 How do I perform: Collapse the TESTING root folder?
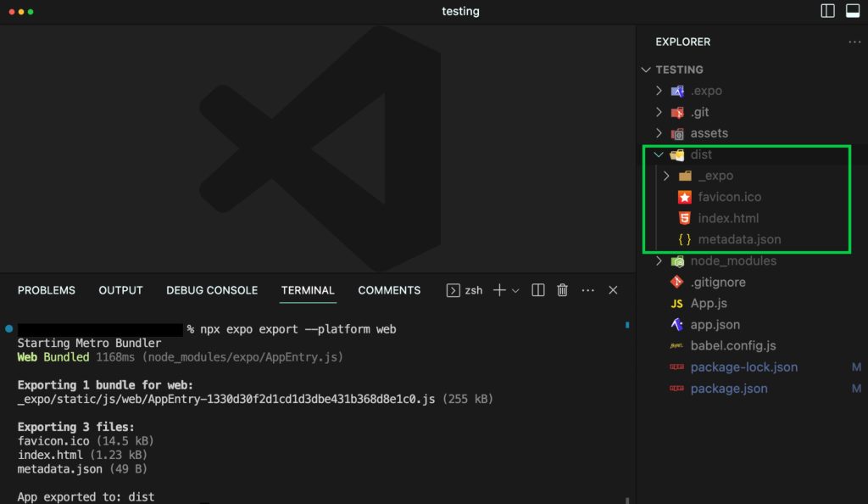[646, 70]
